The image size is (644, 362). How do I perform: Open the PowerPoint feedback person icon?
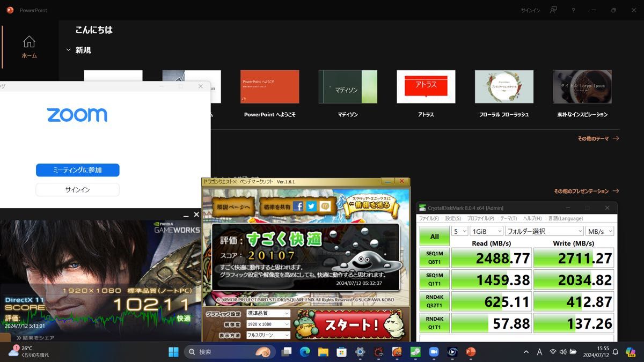pos(553,10)
